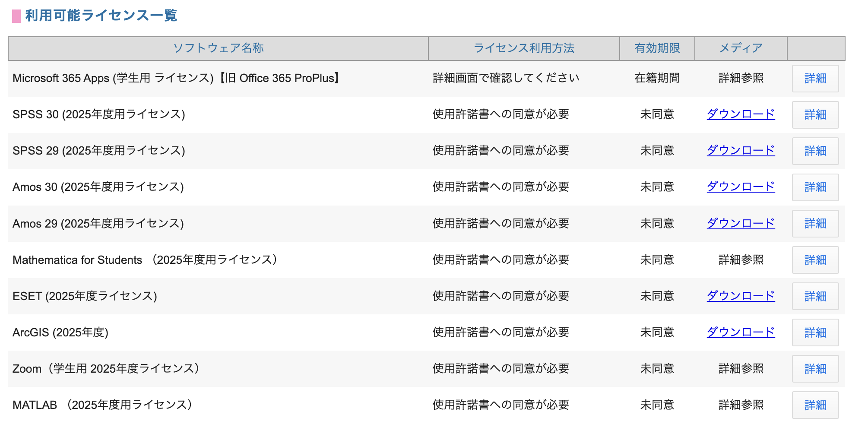Click 未同意 status in Mathematica row
Viewport: 868px width, 437px height.
click(657, 260)
